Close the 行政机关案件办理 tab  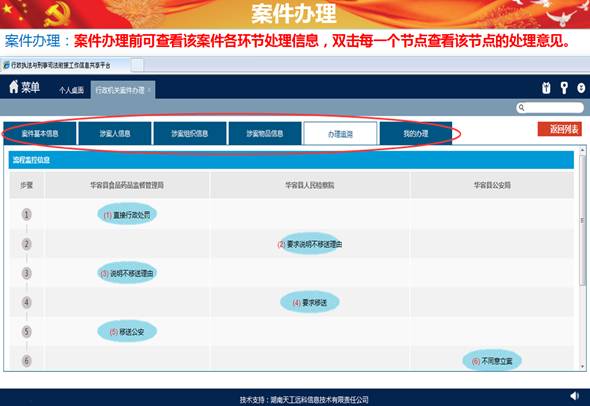click(x=149, y=90)
